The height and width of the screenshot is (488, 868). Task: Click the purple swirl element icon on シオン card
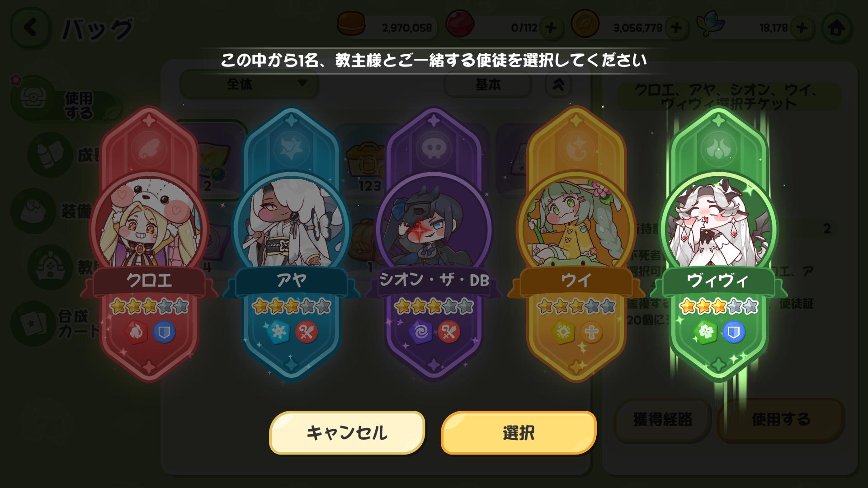(420, 332)
